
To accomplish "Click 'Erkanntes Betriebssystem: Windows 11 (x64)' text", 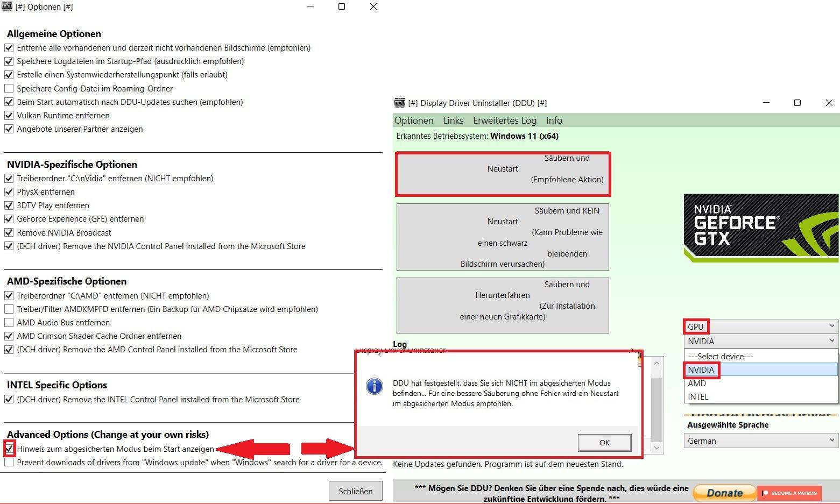I will [x=477, y=136].
